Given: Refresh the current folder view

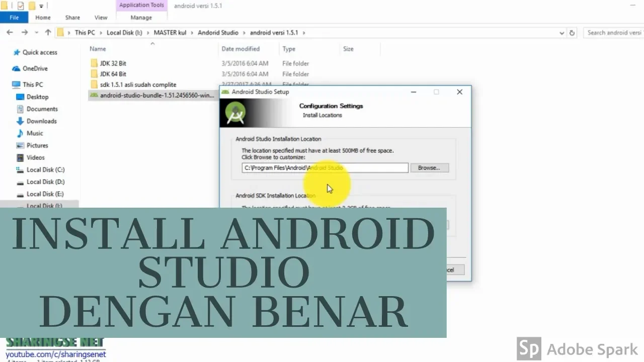Looking at the screenshot, I should [x=572, y=33].
